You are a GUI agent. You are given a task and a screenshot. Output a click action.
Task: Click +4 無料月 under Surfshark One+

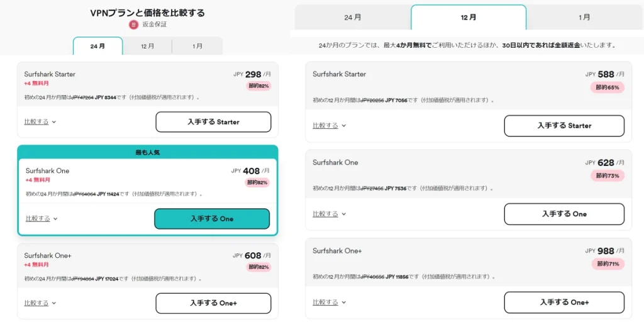[36, 265]
